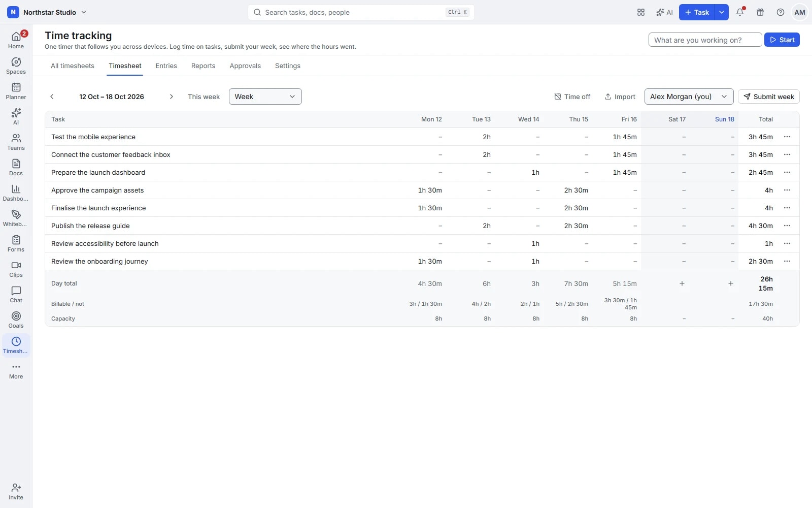This screenshot has width=812, height=508.
Task: Add time for Sun 18
Action: coord(731,283)
